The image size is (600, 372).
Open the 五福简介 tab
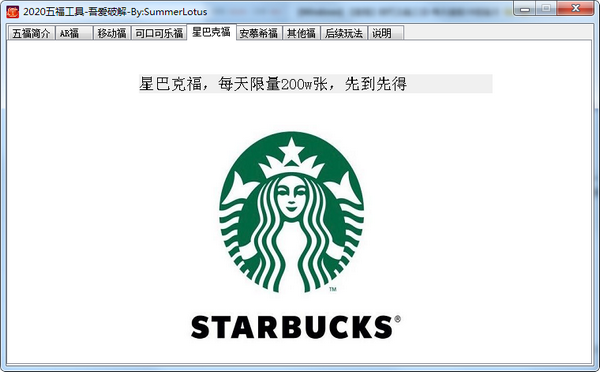(31, 33)
